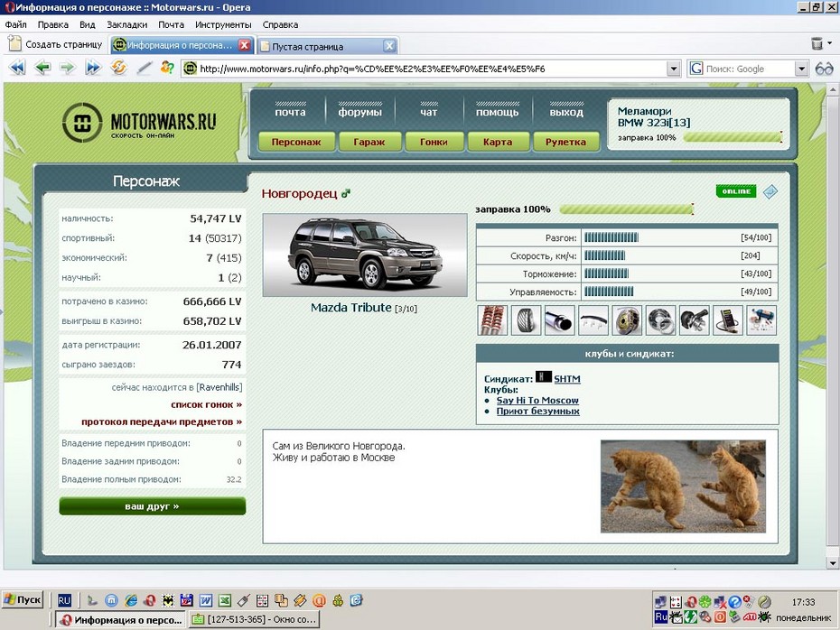The height and width of the screenshot is (630, 840).
Task: Click the Opera fast-forward icon
Action: [93, 68]
